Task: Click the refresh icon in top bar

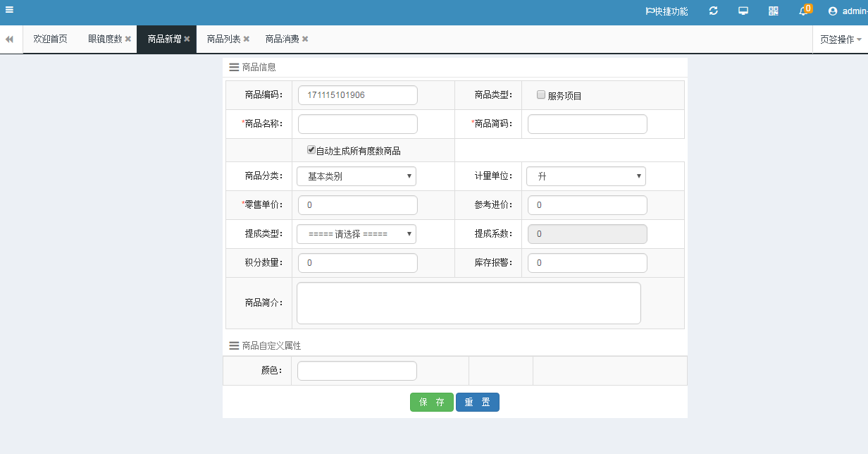Action: (714, 11)
